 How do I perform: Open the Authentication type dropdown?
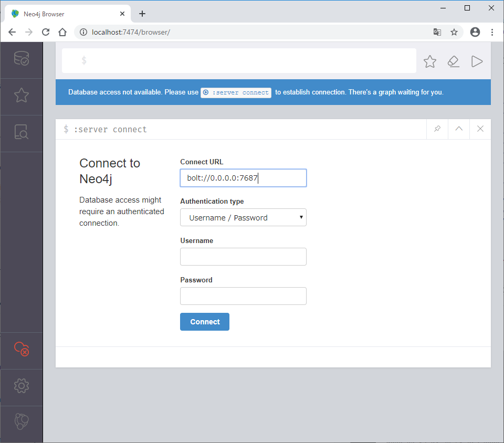tap(243, 217)
